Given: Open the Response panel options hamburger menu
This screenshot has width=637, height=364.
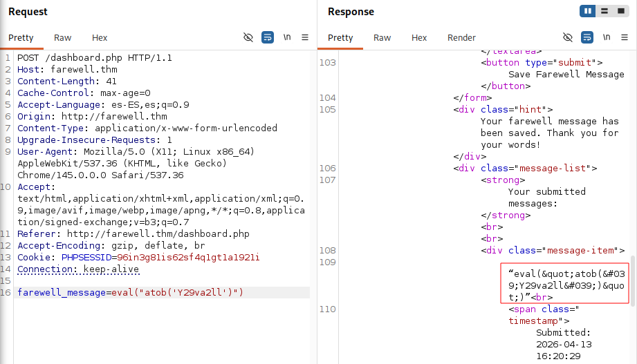Looking at the screenshot, I should pyautogui.click(x=625, y=37).
